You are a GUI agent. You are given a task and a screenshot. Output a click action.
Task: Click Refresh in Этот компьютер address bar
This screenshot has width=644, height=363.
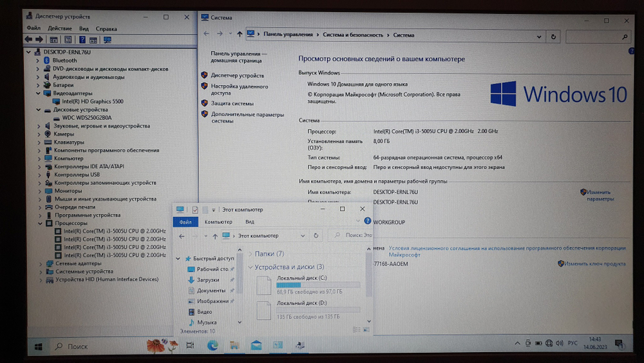[316, 236]
